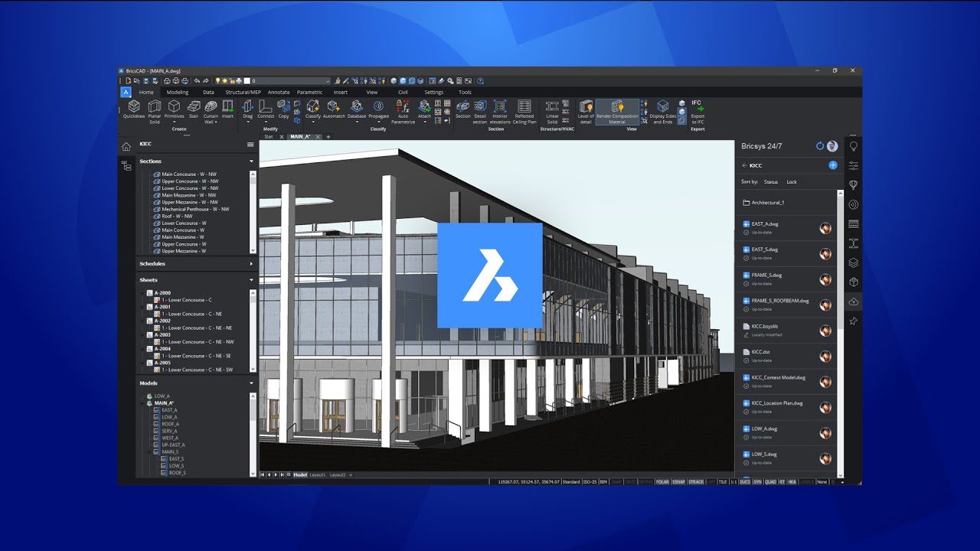Select the Connect tool
The height and width of the screenshot is (551, 980).
266,110
